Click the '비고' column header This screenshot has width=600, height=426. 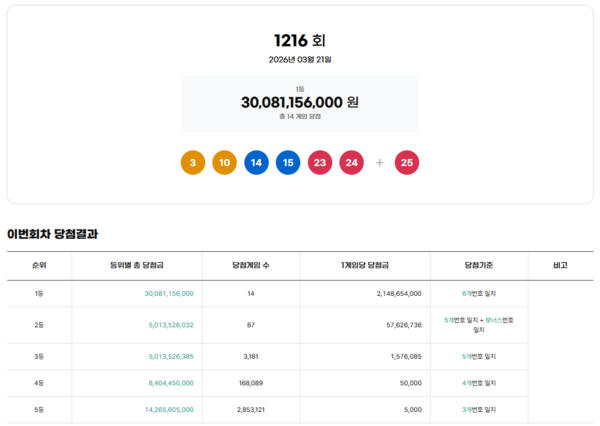[x=561, y=265]
